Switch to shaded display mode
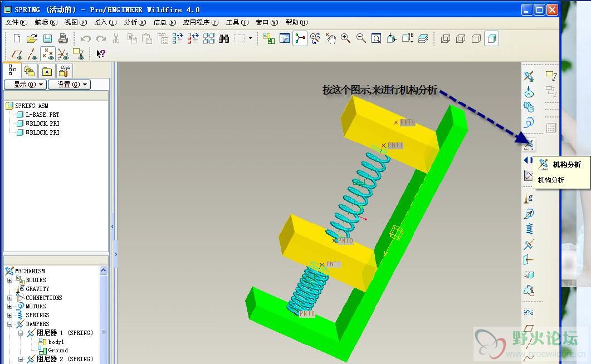This screenshot has width=591, height=364. coord(491,38)
